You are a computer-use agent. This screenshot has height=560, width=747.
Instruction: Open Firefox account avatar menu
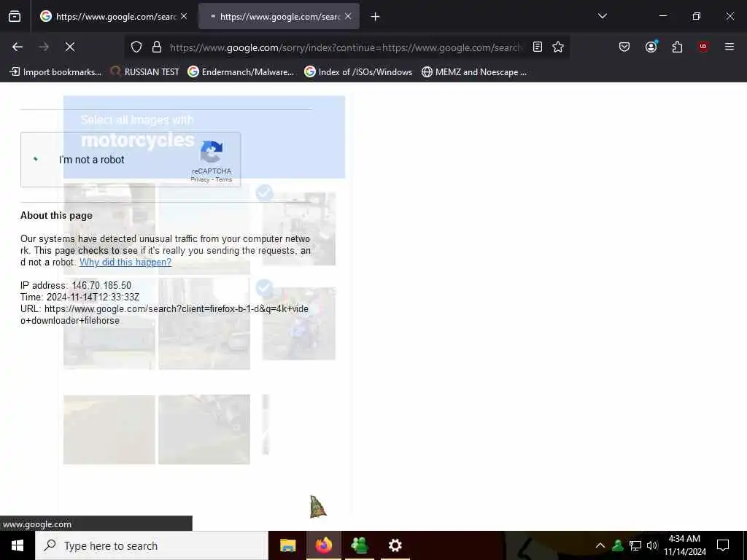click(651, 47)
